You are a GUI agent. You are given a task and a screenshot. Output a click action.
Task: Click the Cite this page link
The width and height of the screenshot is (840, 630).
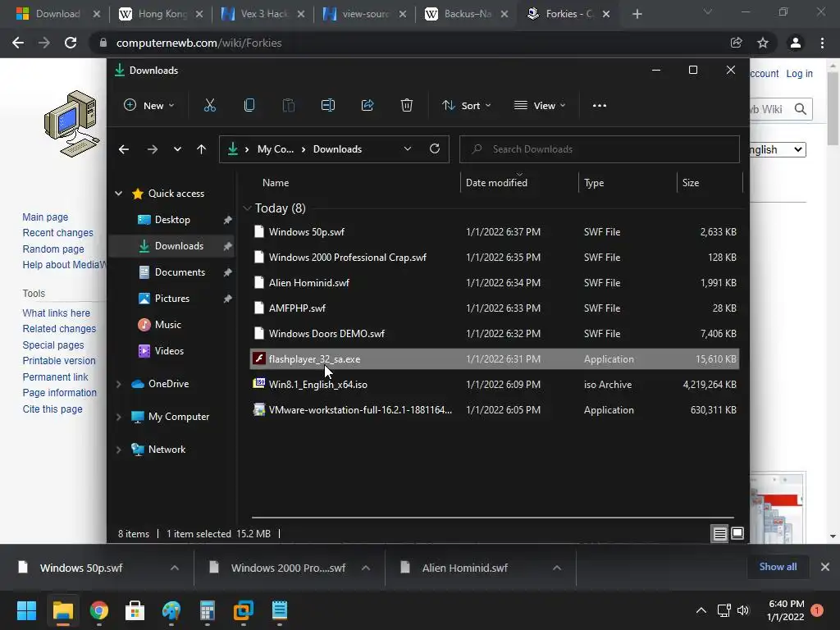[52, 409]
